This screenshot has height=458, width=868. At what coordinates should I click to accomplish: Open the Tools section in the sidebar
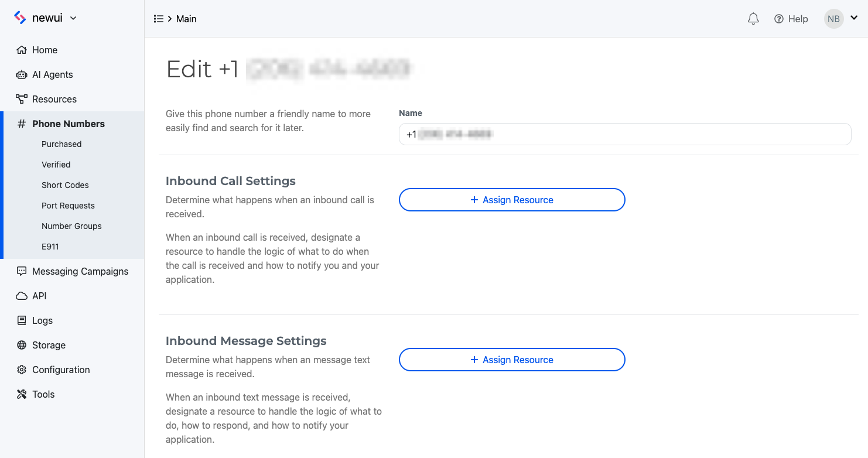pyautogui.click(x=42, y=394)
